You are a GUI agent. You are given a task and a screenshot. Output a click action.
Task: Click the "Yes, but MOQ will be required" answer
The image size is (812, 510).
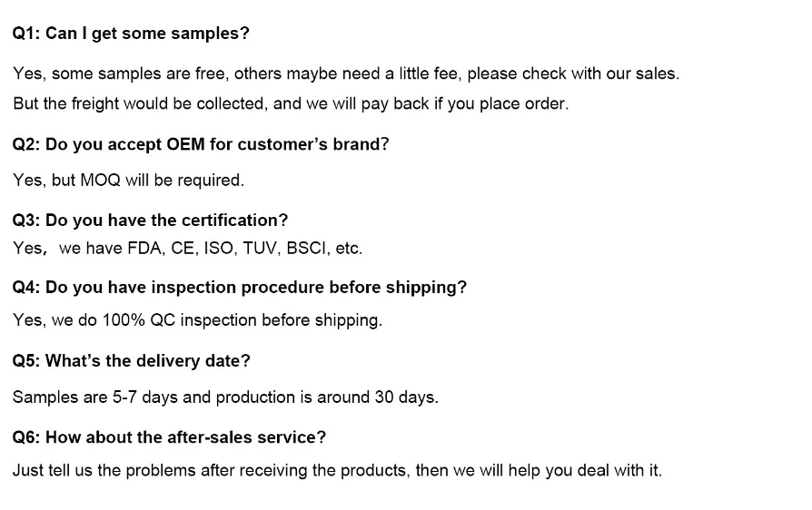129,181
